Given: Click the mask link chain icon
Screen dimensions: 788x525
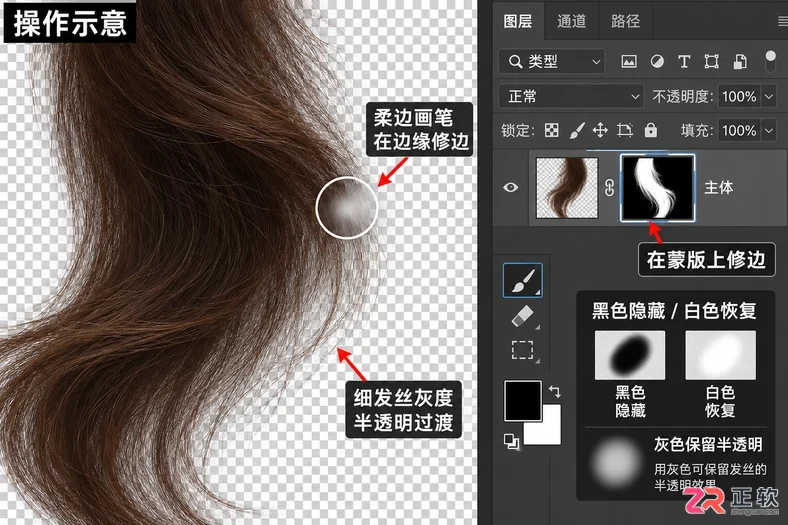Looking at the screenshot, I should click(610, 188).
